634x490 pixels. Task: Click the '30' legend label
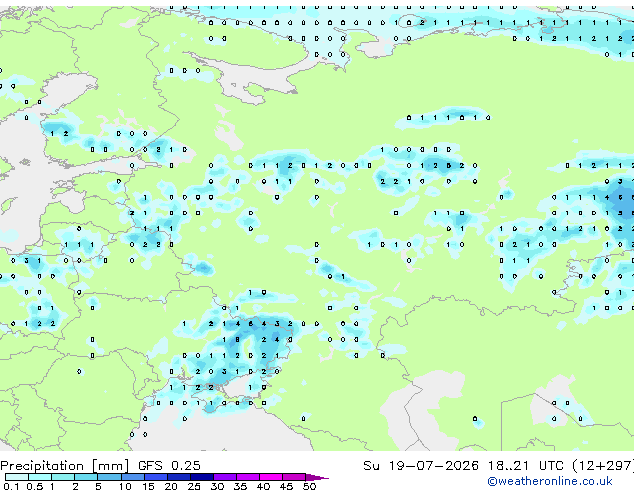pos(217,486)
